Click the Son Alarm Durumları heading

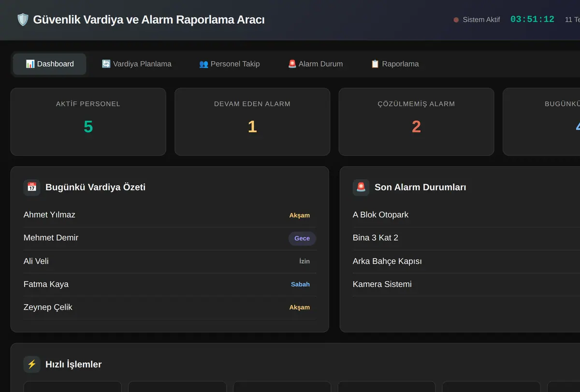(420, 188)
